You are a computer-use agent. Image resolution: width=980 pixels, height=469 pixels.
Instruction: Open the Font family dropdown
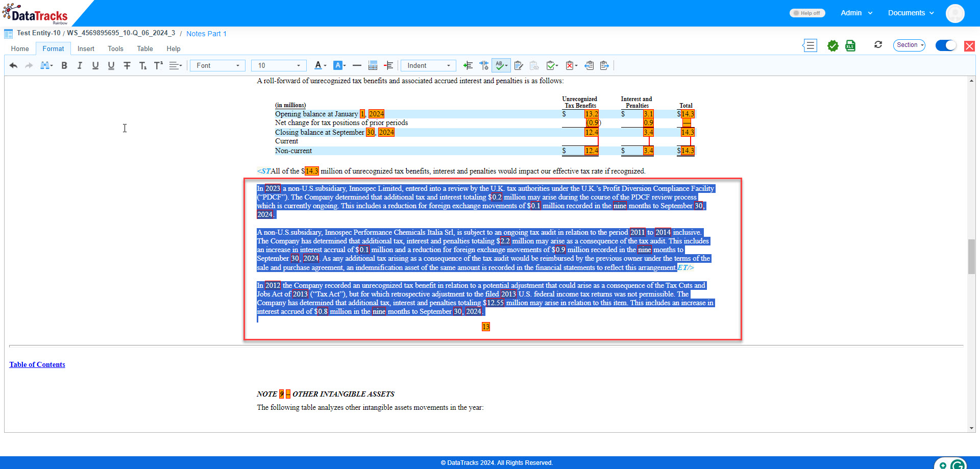click(218, 65)
